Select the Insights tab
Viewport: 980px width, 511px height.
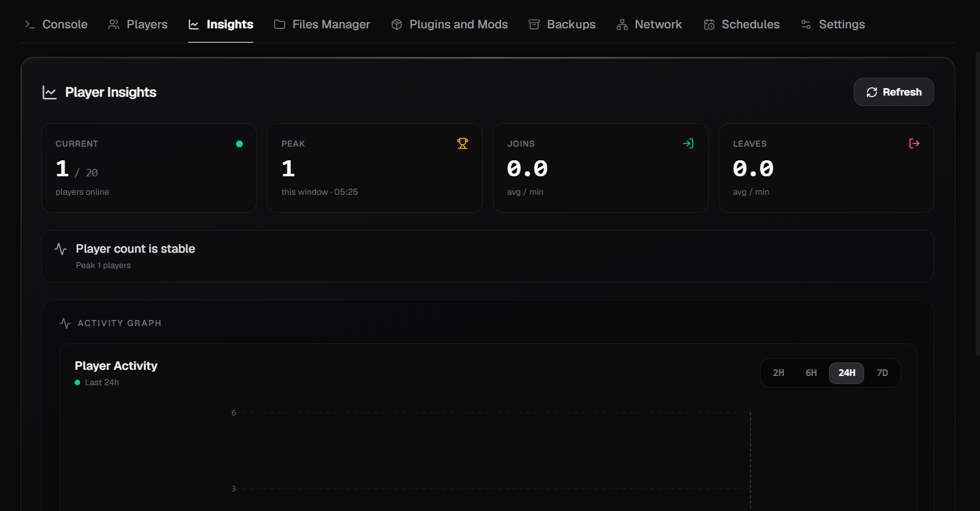coord(221,24)
